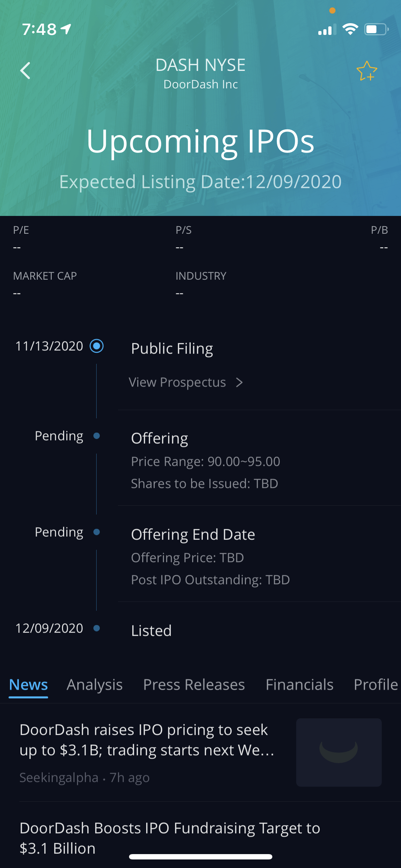Open the Financials tab
The image size is (401, 868).
[299, 685]
